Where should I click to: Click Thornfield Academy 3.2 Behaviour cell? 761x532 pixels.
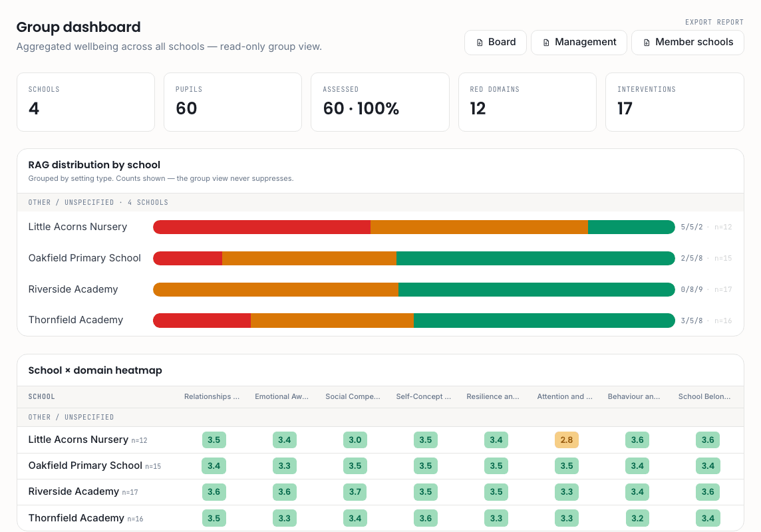pos(637,518)
